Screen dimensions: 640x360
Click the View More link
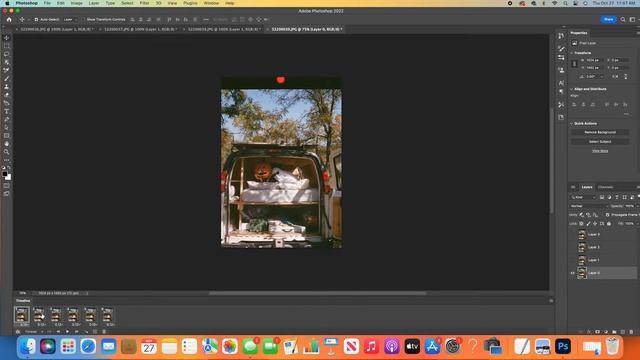click(x=600, y=151)
